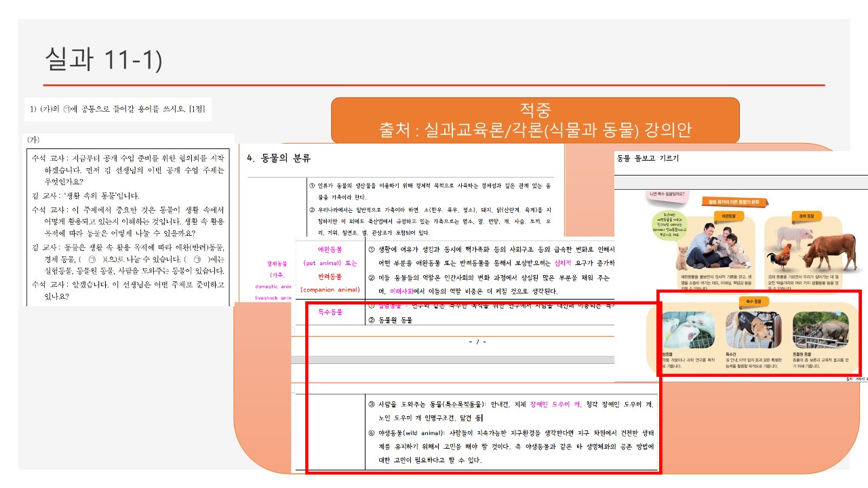Screen dimensions: 868x488
Task: Click the page number '- 7 -'
Action: 477,342
